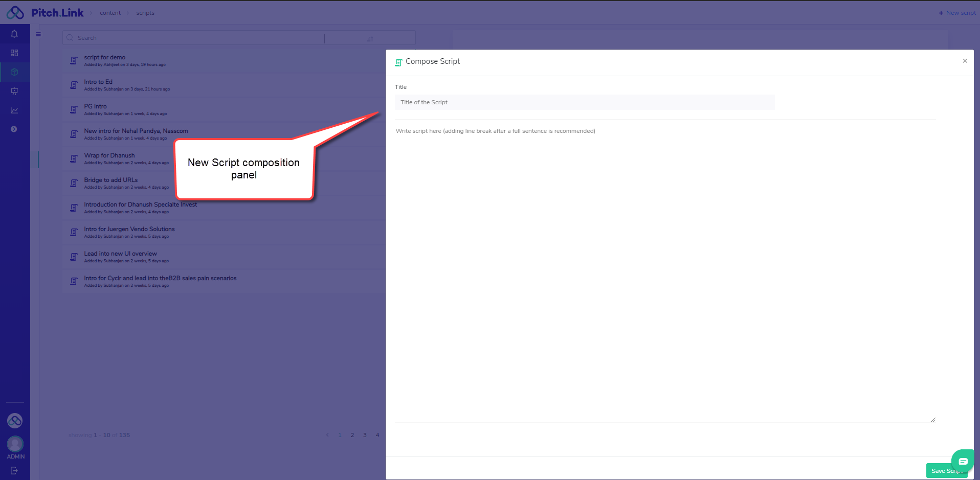Open the presentation board icon in sidebar
The width and height of the screenshot is (980, 480).
[14, 91]
